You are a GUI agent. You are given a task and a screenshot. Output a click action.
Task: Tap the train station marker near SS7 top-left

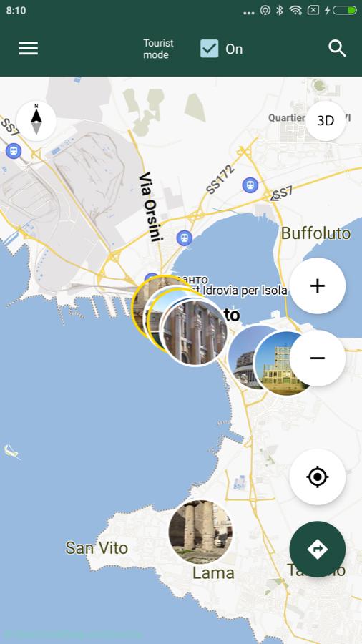pyautogui.click(x=14, y=151)
